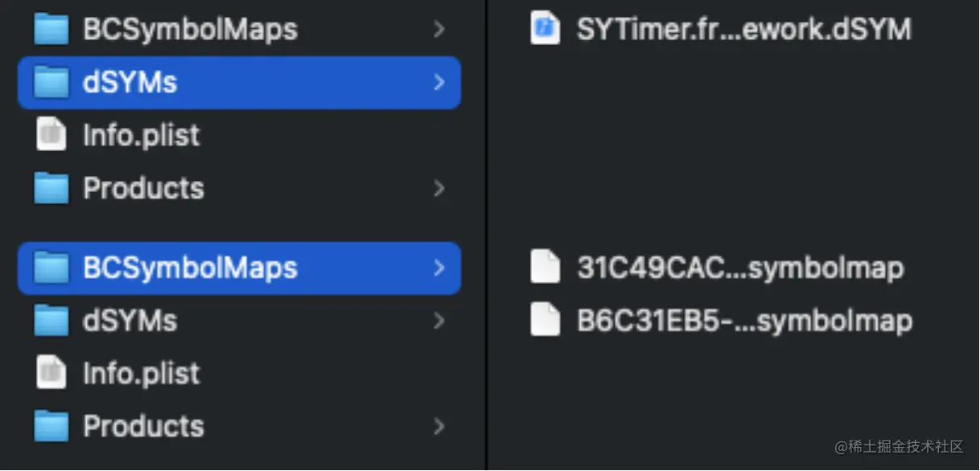Screen dimensions: 980x471
Task: Click the unselected BCSymbolMaps folder icon
Action: click(x=52, y=30)
